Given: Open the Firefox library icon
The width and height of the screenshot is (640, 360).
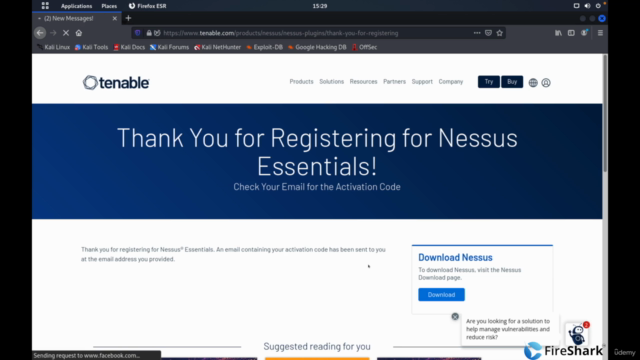Looking at the screenshot, I should click(558, 33).
